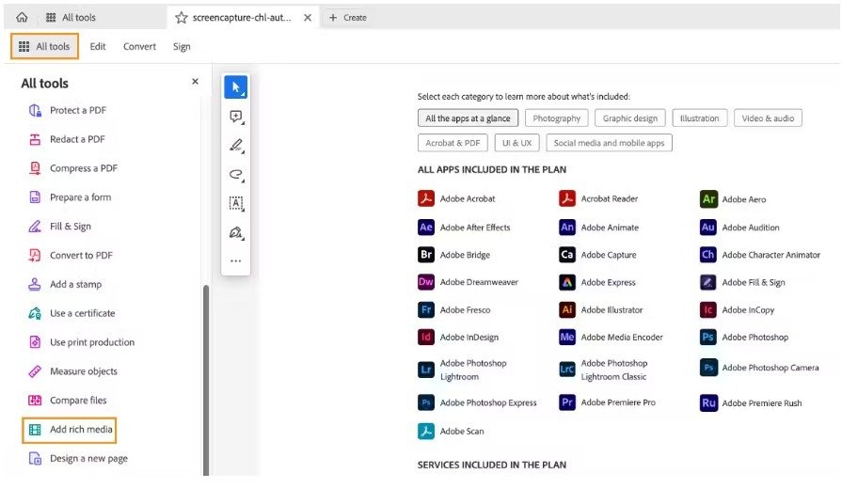Click the All tools panel scrollbar
Image resolution: width=842 pixels, height=504 pixels.
pyautogui.click(x=206, y=380)
